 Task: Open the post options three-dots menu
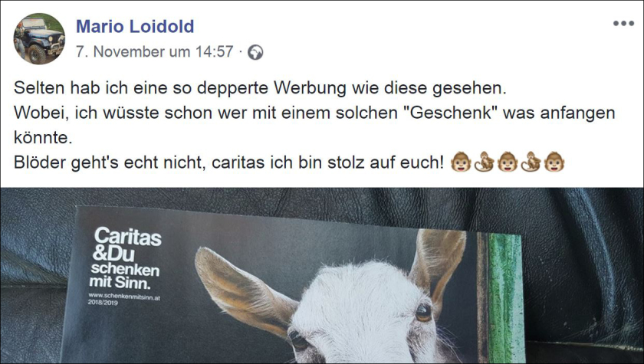623,24
